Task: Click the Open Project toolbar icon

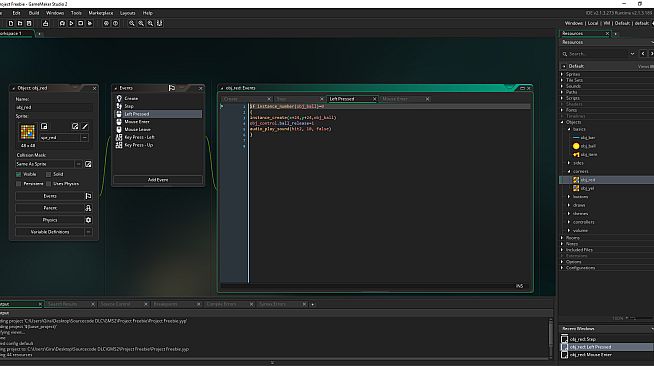Action: click(x=20, y=23)
